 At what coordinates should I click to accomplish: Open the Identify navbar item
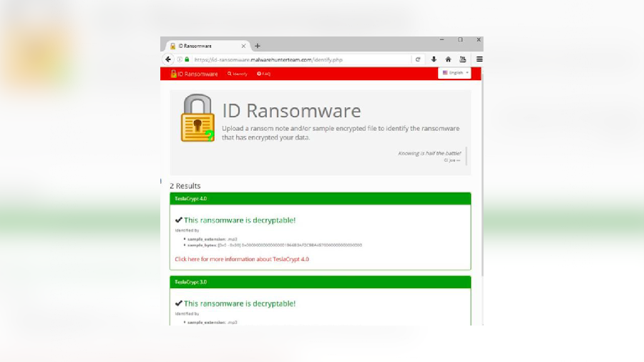coord(238,74)
